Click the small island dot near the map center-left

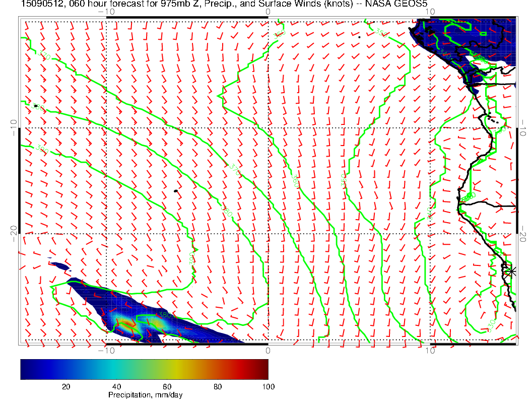(175, 191)
